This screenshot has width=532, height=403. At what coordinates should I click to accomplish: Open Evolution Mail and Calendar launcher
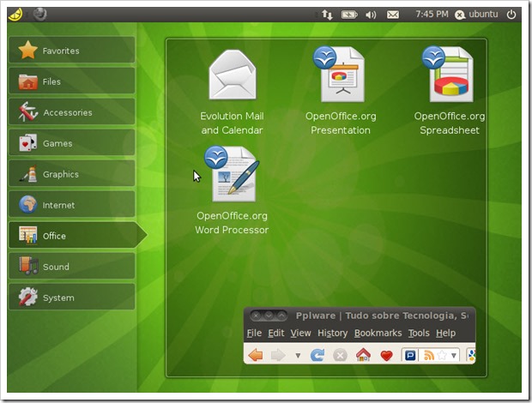[232, 93]
